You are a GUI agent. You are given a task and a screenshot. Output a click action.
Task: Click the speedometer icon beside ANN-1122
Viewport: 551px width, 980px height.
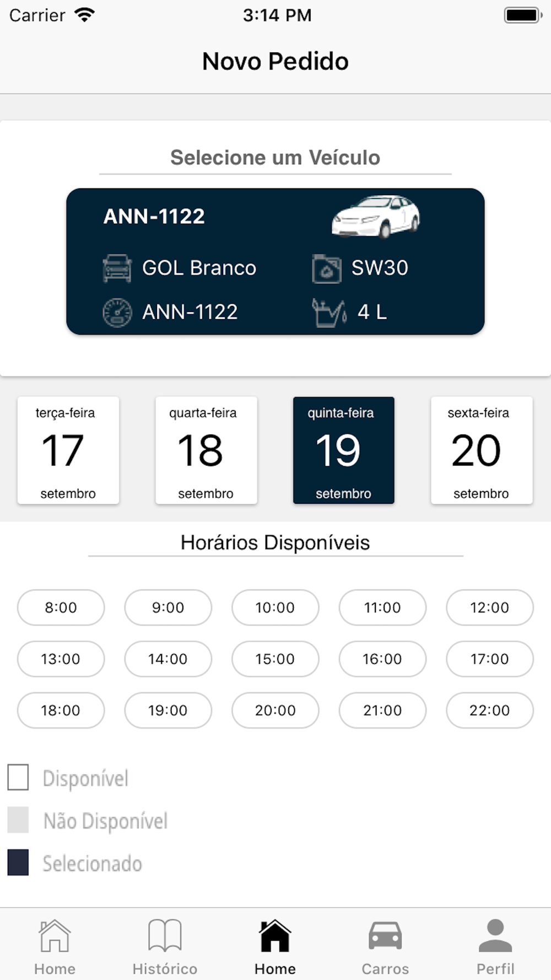[117, 313]
